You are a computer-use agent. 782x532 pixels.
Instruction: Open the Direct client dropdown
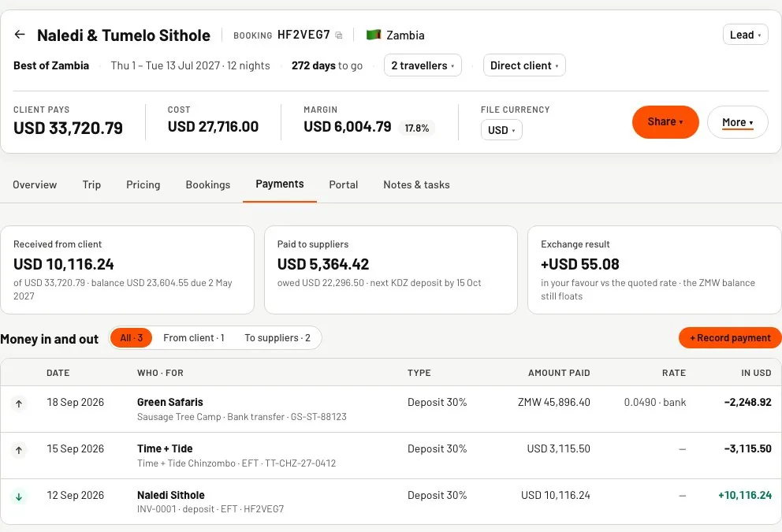click(x=524, y=65)
